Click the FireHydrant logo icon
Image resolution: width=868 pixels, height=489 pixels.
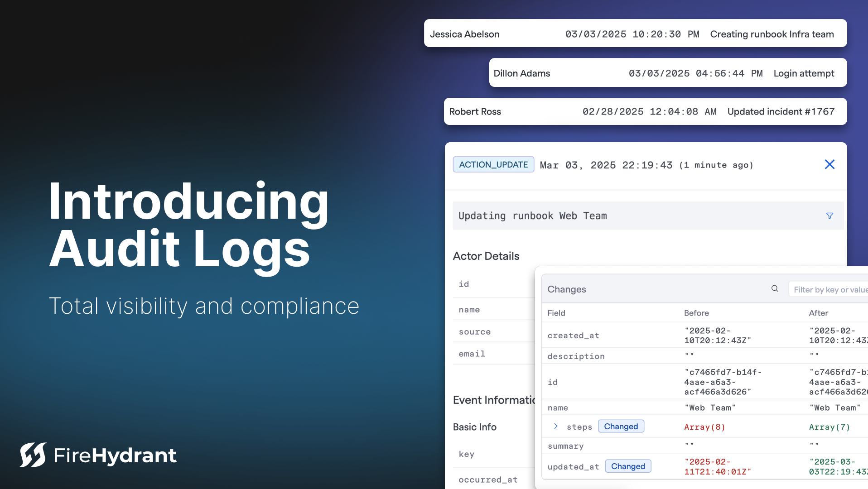coord(33,455)
